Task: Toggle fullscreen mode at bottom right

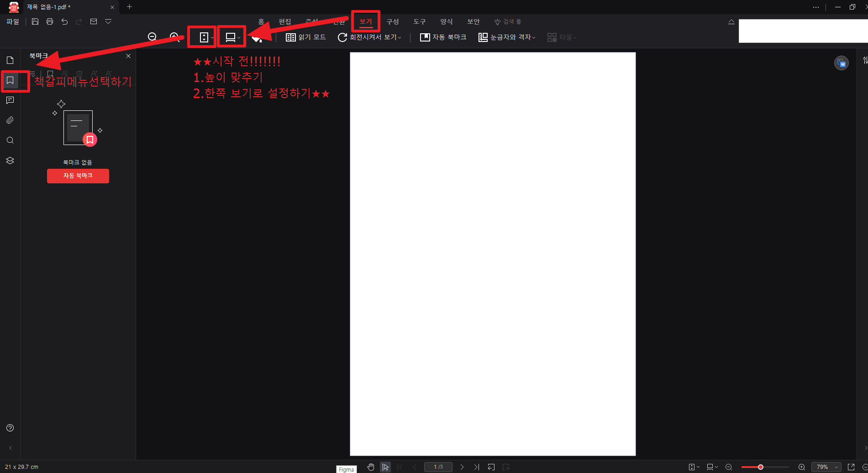Action: pyautogui.click(x=851, y=467)
